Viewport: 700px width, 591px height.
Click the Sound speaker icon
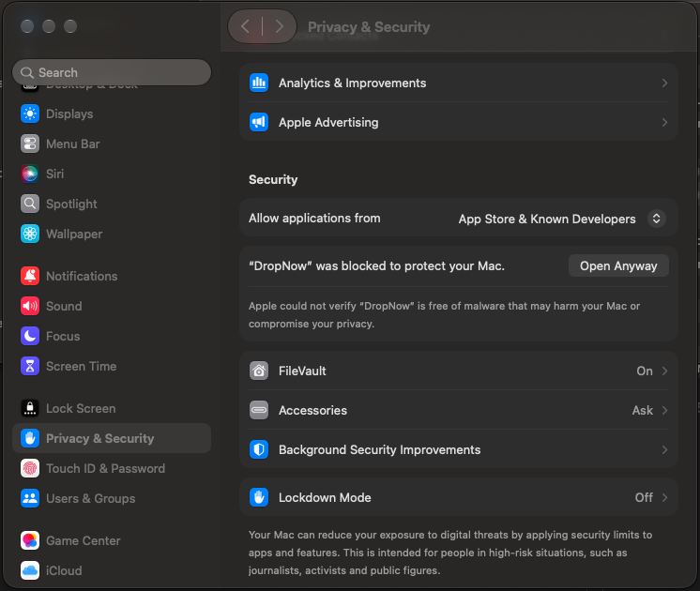coord(30,306)
